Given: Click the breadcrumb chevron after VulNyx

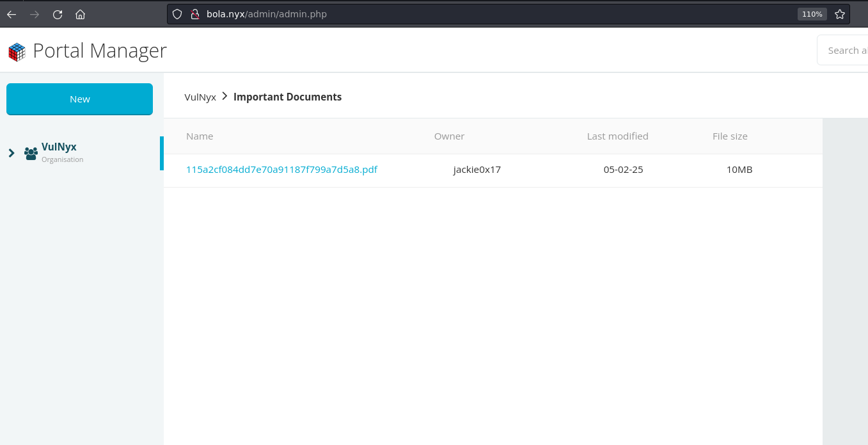Looking at the screenshot, I should [225, 97].
